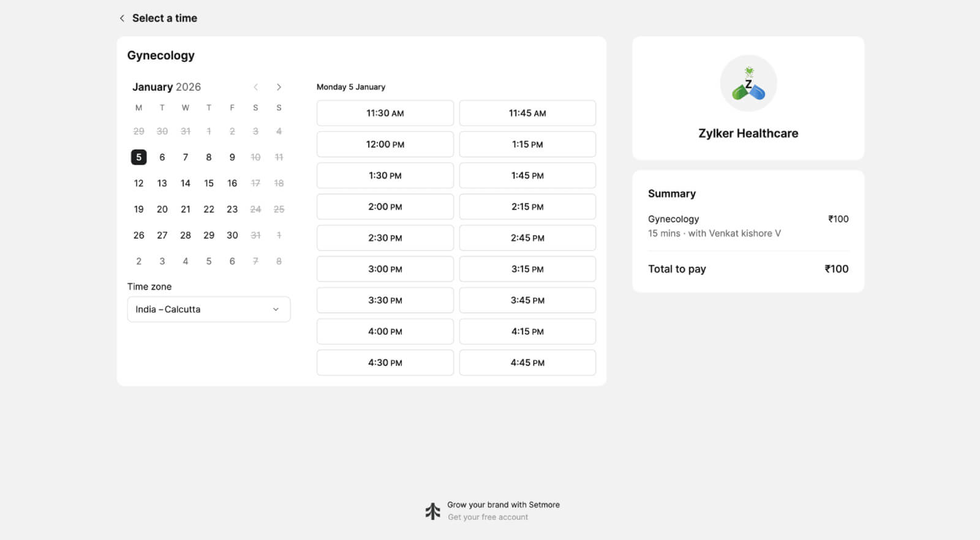The image size is (980, 540).
Task: Click the Summary heading
Action: [672, 194]
